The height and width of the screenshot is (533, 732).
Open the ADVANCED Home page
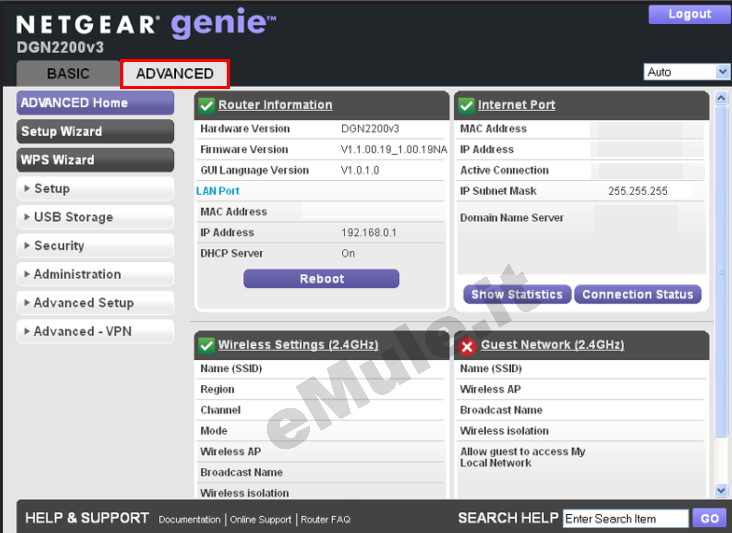95,103
